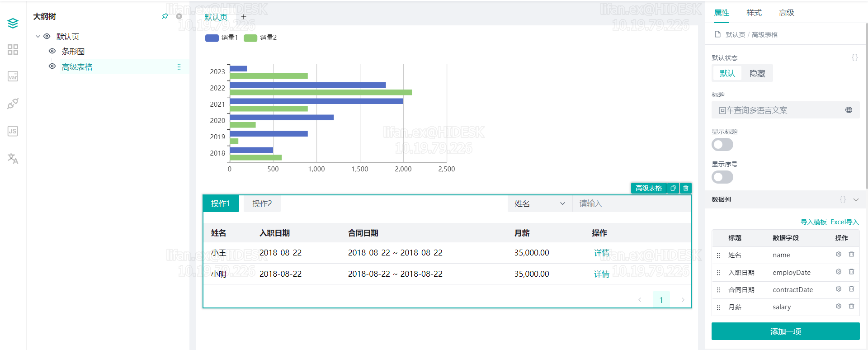
Task: Select 高级表格 in the outline tree
Action: click(77, 67)
